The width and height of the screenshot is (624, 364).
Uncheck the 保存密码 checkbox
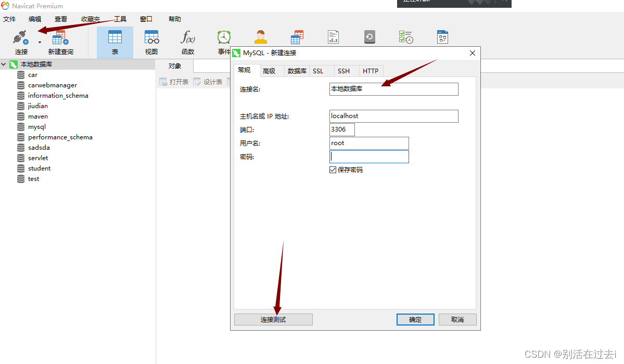click(333, 170)
